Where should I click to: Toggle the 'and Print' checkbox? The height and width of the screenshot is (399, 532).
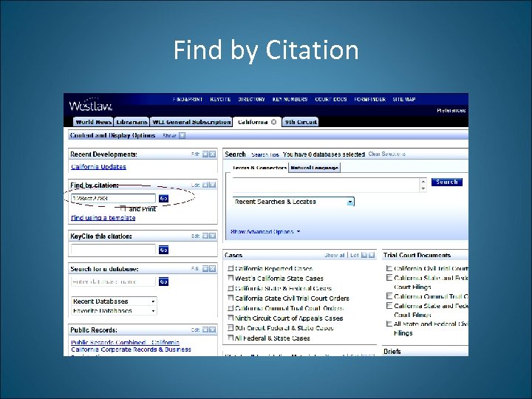click(123, 208)
